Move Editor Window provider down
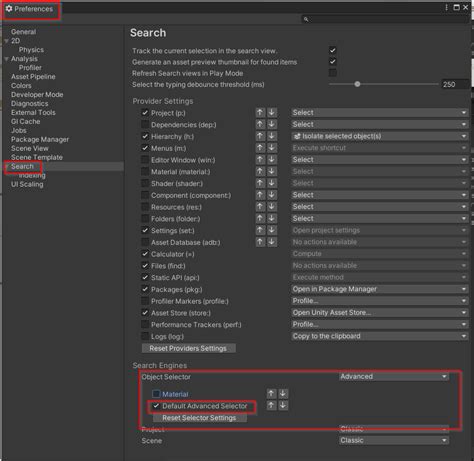 pyautogui.click(x=272, y=160)
